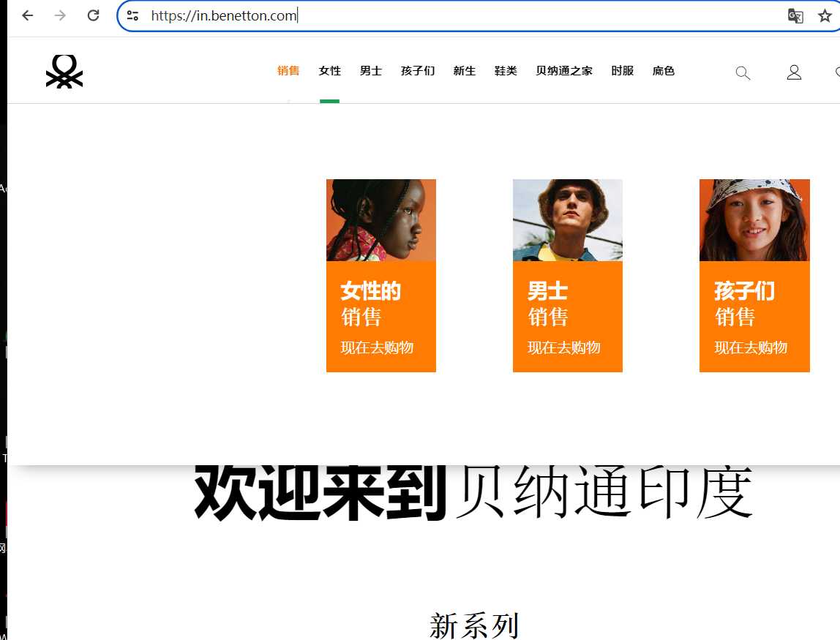
Task: Click the 男士 销售 card title
Action: (x=547, y=304)
